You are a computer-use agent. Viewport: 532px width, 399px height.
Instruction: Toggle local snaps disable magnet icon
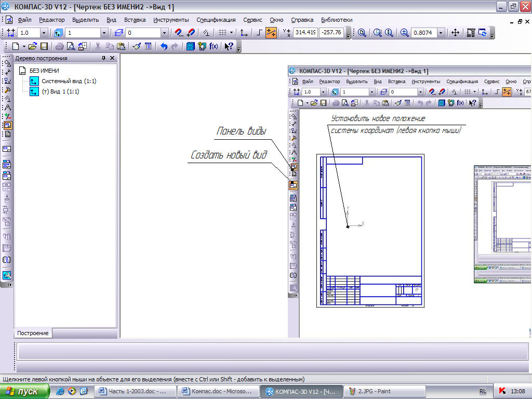click(x=191, y=33)
